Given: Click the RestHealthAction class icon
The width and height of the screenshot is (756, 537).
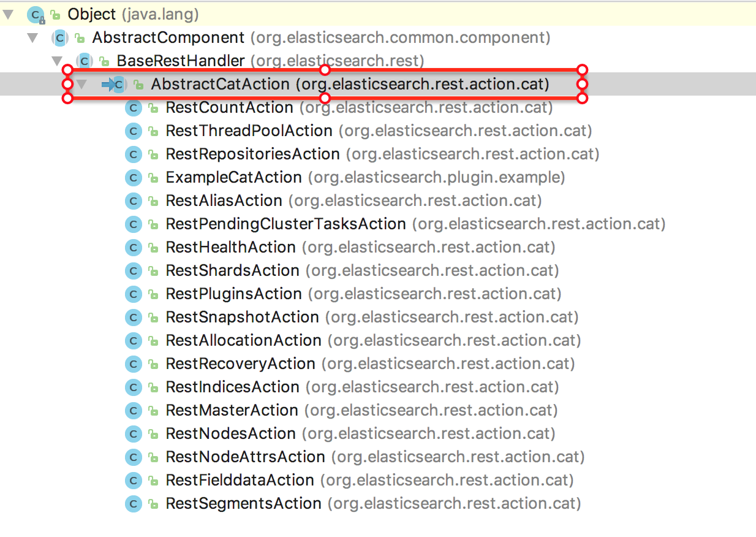Looking at the screenshot, I should [133, 248].
